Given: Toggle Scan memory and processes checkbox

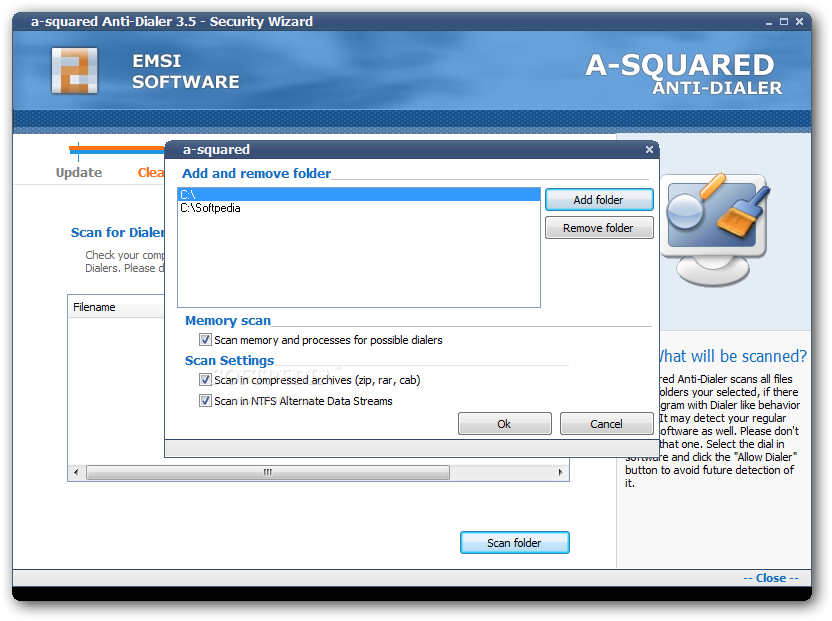Looking at the screenshot, I should (205, 339).
